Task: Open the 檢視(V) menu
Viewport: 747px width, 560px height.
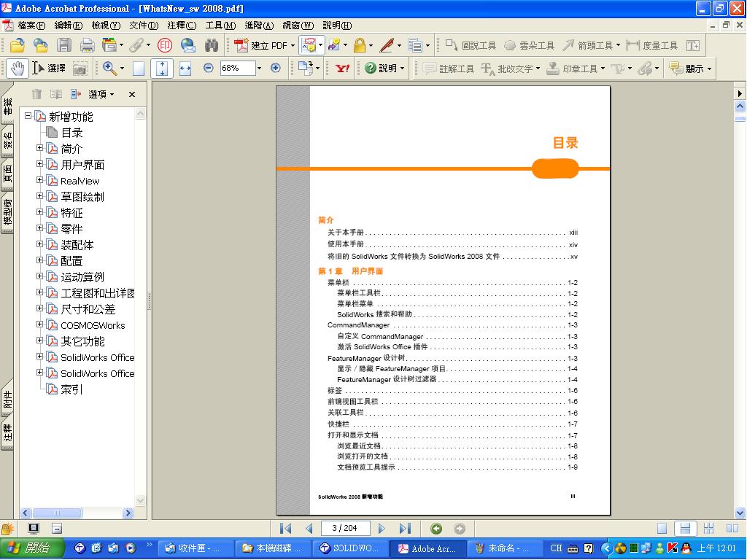Action: tap(106, 26)
